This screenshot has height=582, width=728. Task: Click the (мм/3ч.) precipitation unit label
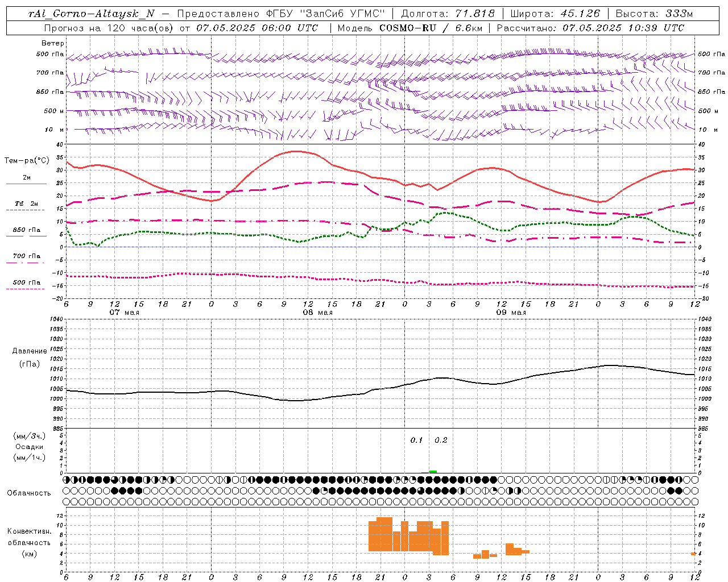[30, 436]
